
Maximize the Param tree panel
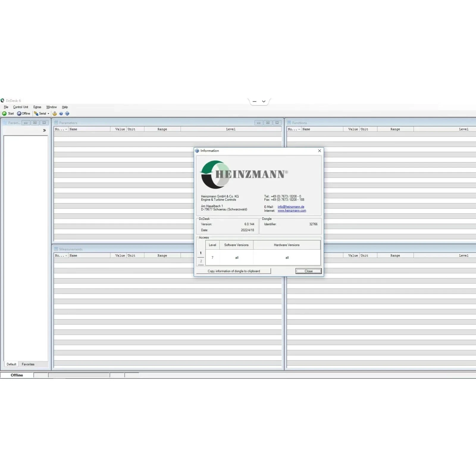coord(35,123)
